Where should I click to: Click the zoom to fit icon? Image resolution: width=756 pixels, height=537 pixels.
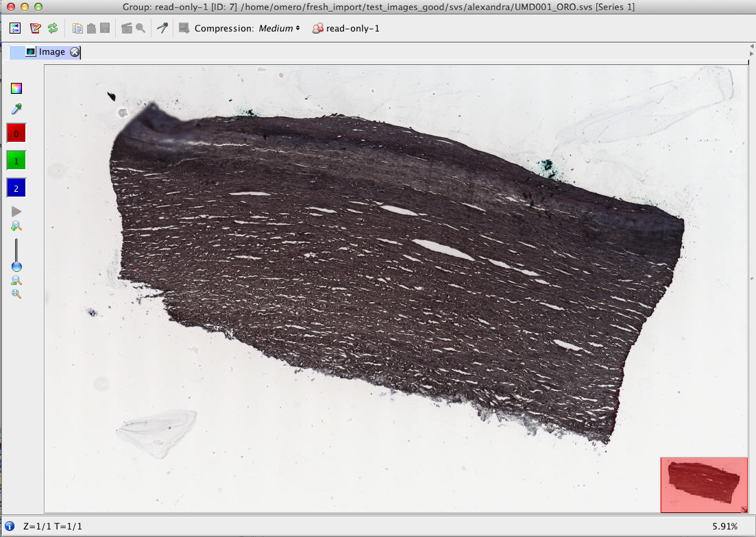click(16, 294)
